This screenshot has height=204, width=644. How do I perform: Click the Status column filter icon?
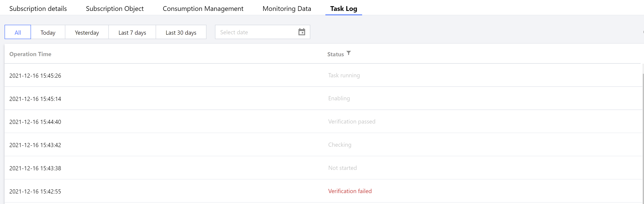[348, 53]
